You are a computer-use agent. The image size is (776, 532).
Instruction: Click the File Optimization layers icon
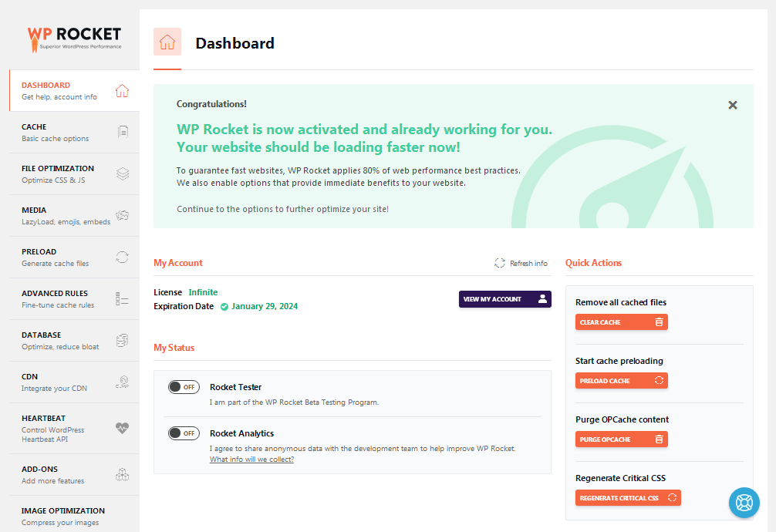point(123,174)
